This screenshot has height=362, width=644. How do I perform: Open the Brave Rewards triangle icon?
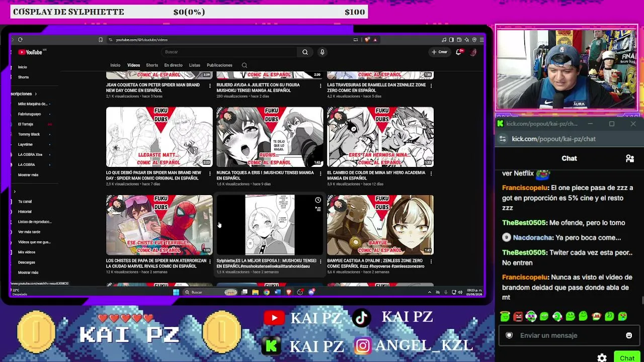tap(375, 40)
